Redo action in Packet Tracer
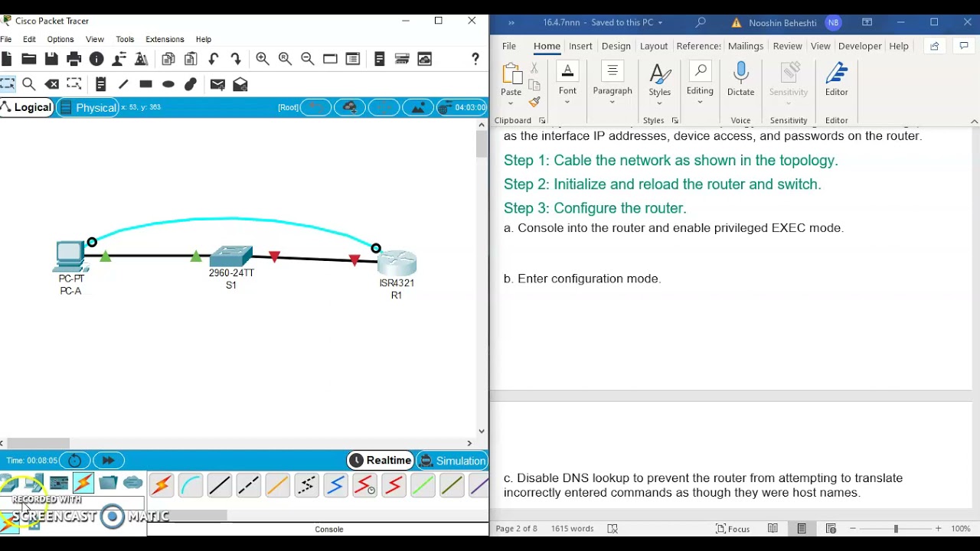The image size is (980, 551). (x=237, y=59)
